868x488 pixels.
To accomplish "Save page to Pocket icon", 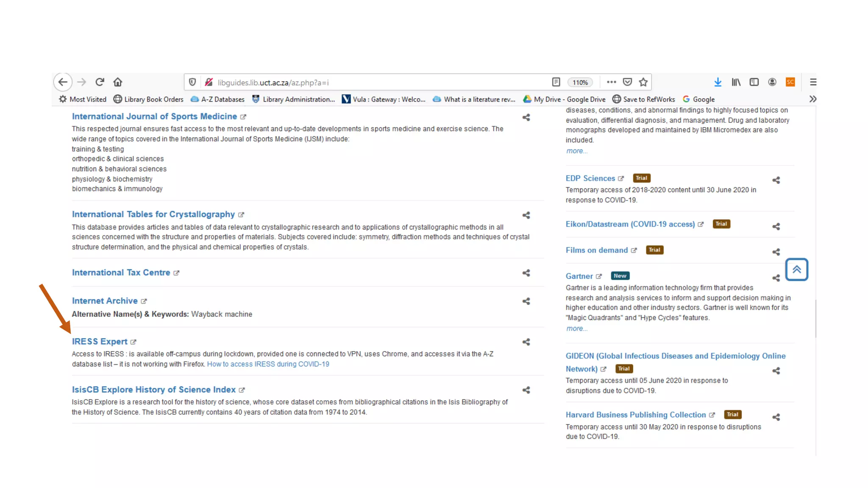I will [627, 82].
